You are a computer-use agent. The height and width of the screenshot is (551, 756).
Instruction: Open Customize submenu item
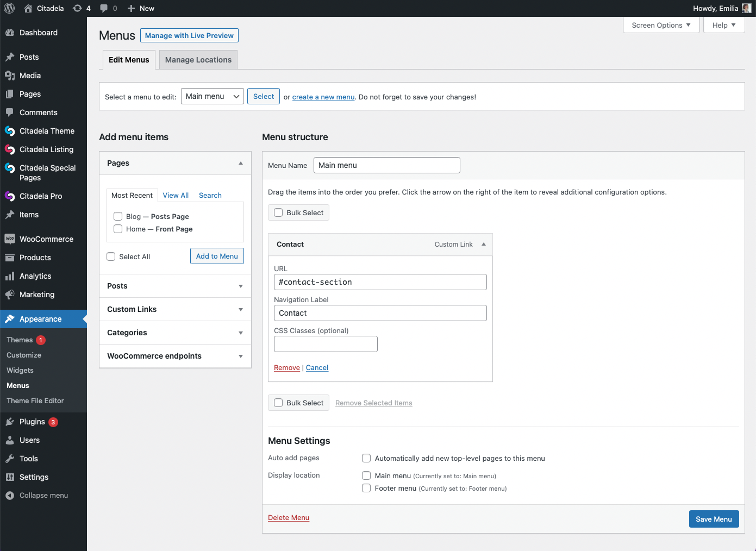point(24,355)
